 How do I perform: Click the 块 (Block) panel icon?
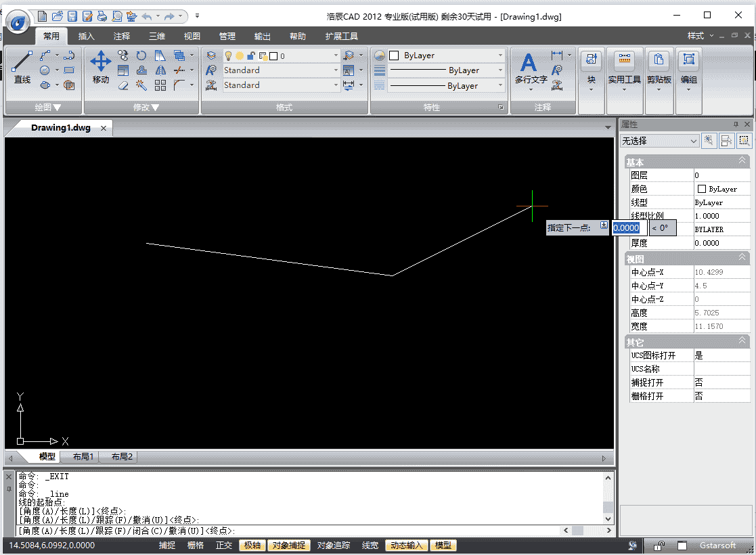591,60
